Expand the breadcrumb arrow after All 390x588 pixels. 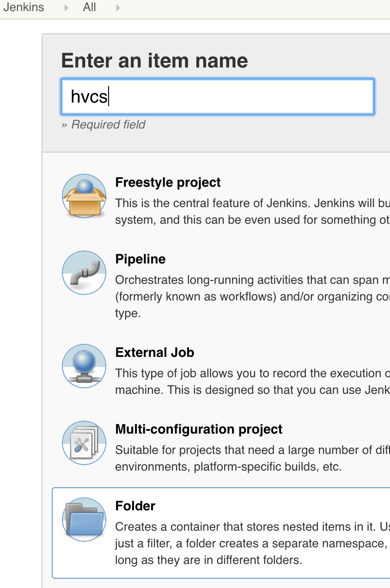tap(118, 7)
